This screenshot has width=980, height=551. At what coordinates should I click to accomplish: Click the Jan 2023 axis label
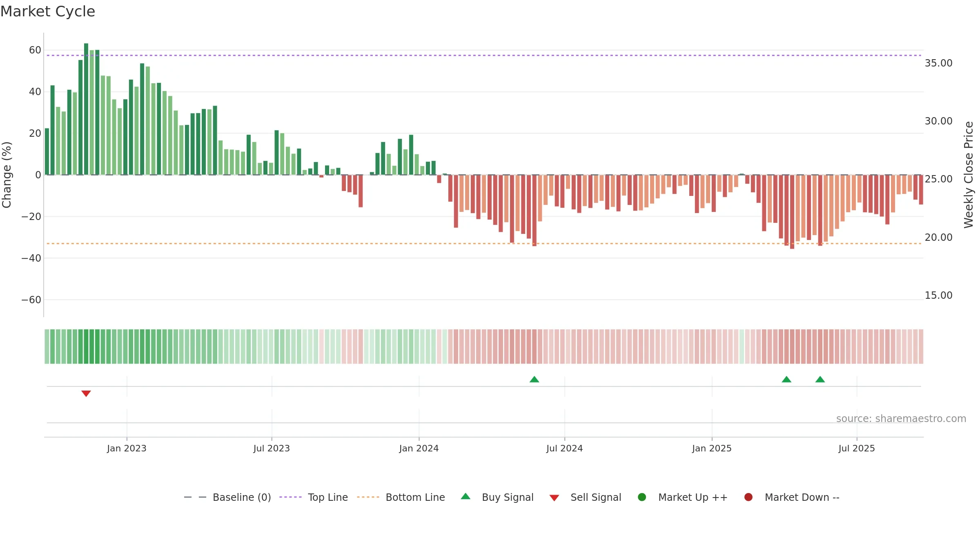point(127,448)
